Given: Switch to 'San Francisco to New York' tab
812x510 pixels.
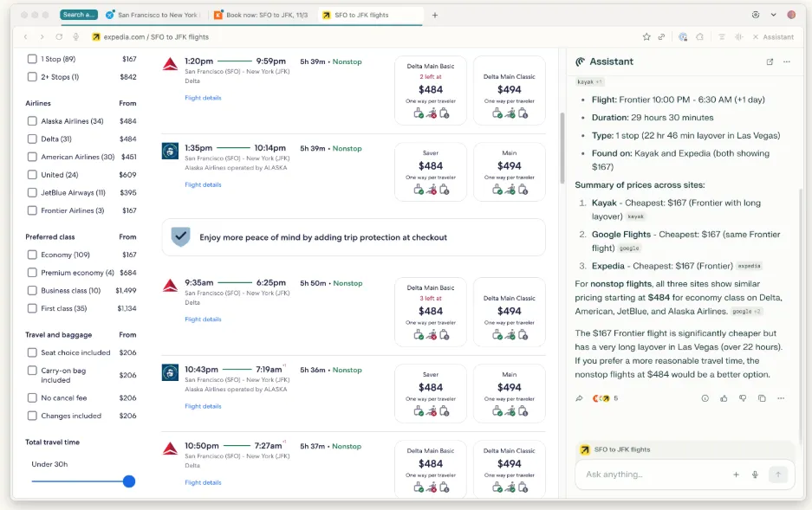Looking at the screenshot, I should click(153, 15).
